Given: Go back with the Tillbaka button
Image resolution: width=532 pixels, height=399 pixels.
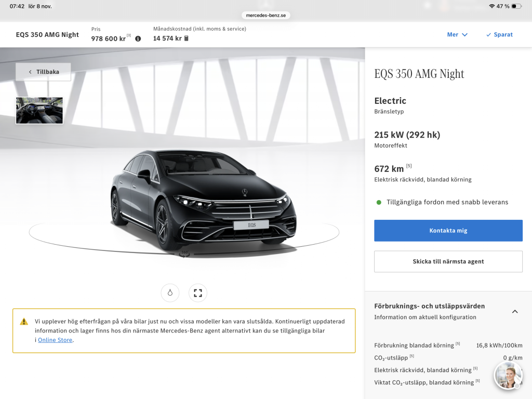Looking at the screenshot, I should click(44, 72).
